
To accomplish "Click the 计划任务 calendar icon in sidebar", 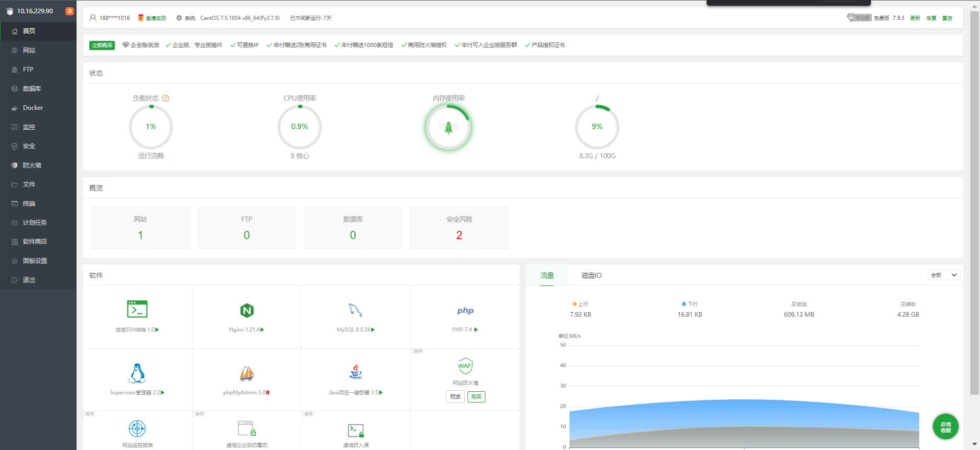I will 15,223.
